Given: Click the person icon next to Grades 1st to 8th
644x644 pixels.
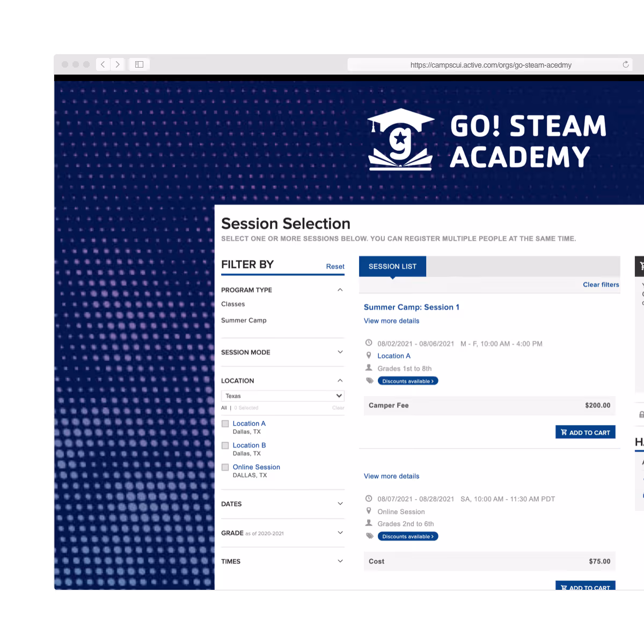Looking at the screenshot, I should point(369,368).
